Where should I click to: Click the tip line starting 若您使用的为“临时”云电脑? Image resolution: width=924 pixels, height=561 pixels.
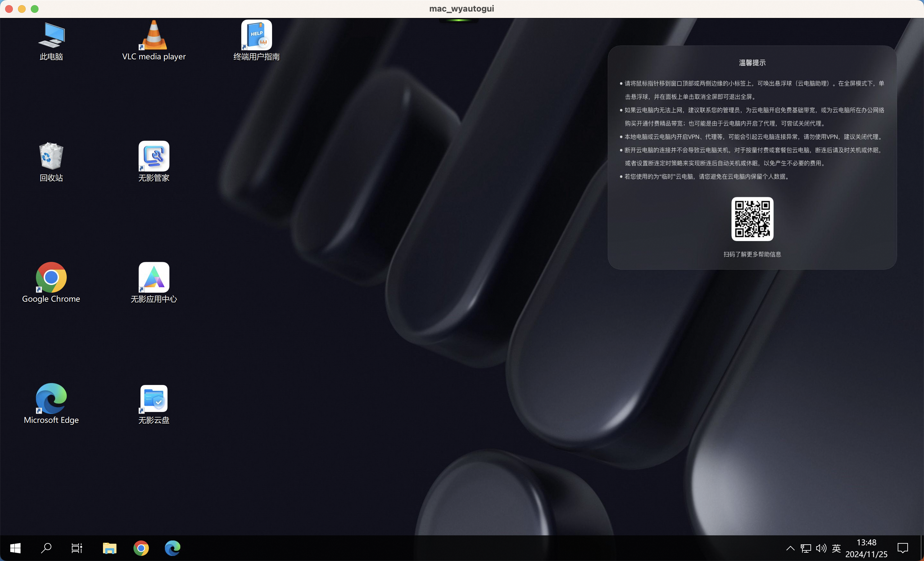[705, 177]
